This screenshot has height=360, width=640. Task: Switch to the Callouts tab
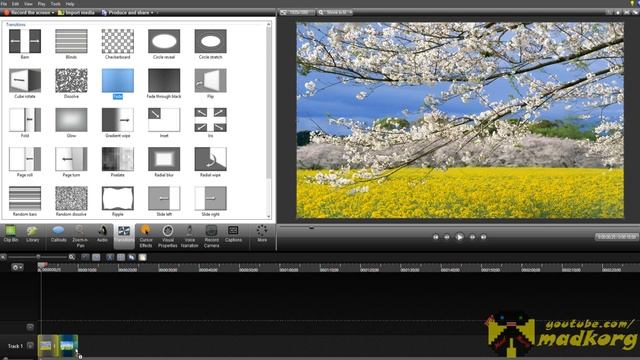click(x=58, y=234)
